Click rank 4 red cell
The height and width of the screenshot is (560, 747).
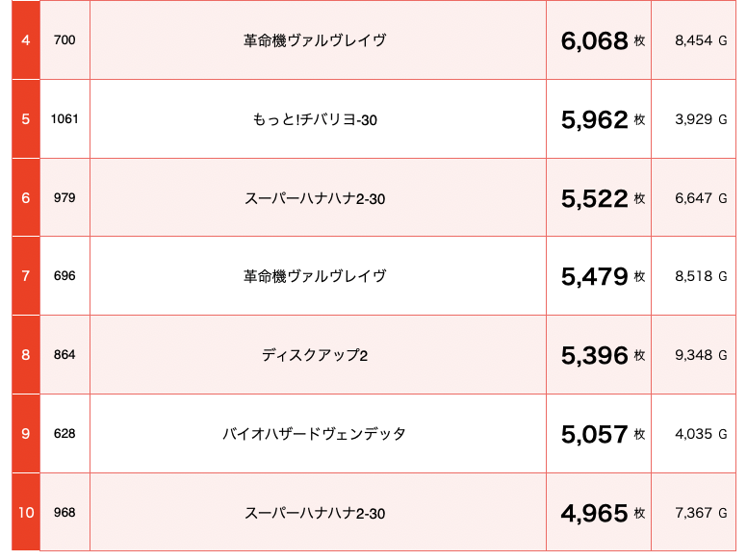coord(26,40)
